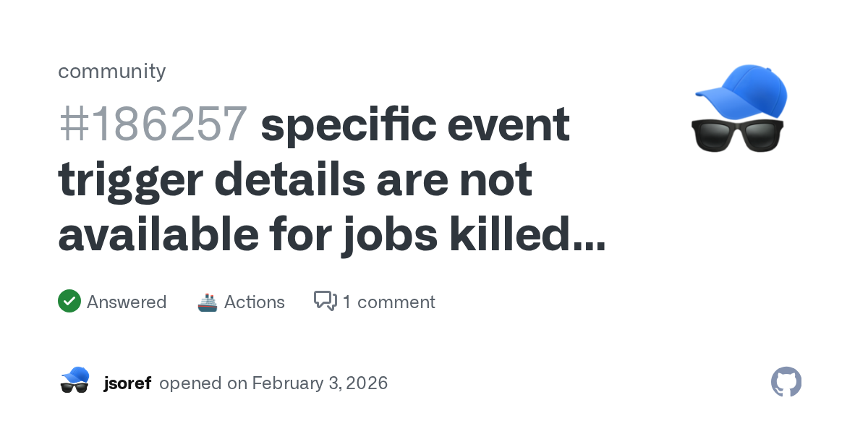868x434 pixels.
Task: Select discussion number #186257
Action: coord(153,124)
